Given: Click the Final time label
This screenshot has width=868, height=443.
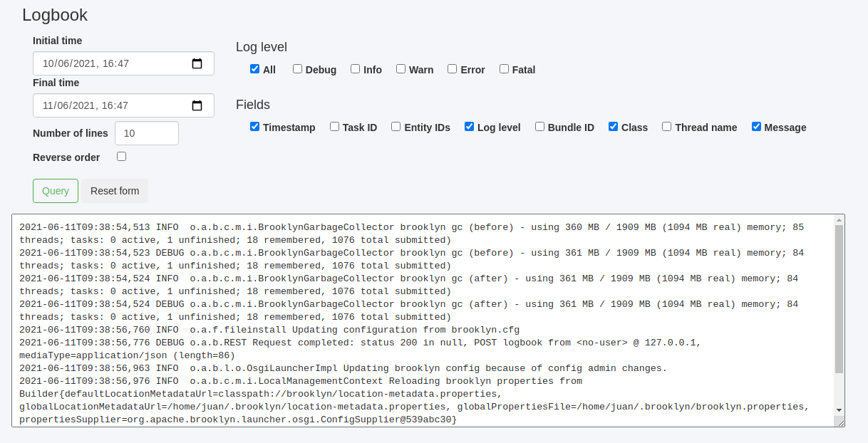Looking at the screenshot, I should pos(56,83).
